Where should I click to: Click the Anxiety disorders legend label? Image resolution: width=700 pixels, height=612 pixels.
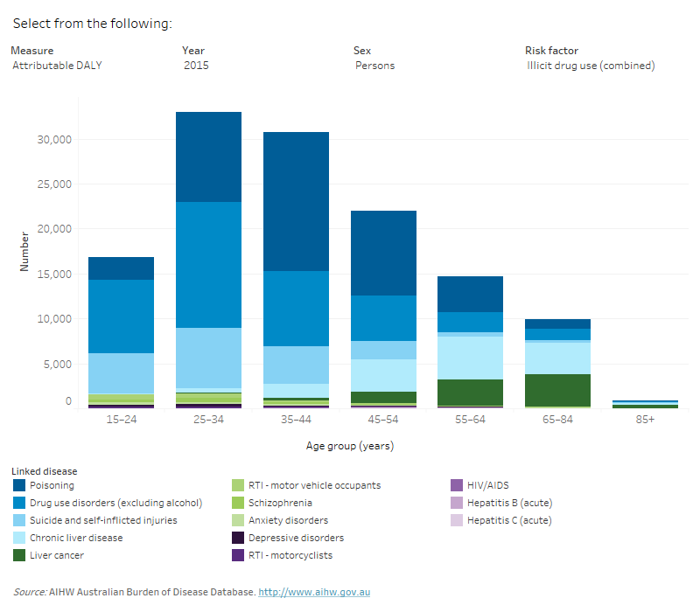[289, 520]
